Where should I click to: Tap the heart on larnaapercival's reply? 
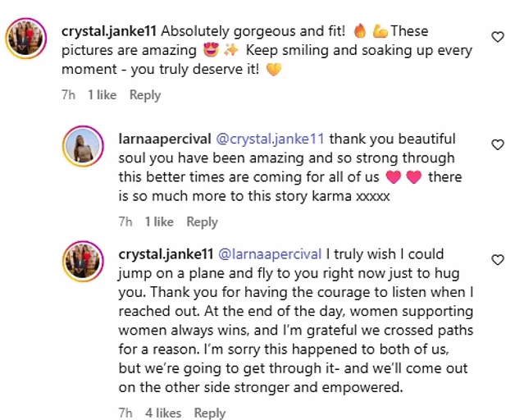(x=497, y=144)
